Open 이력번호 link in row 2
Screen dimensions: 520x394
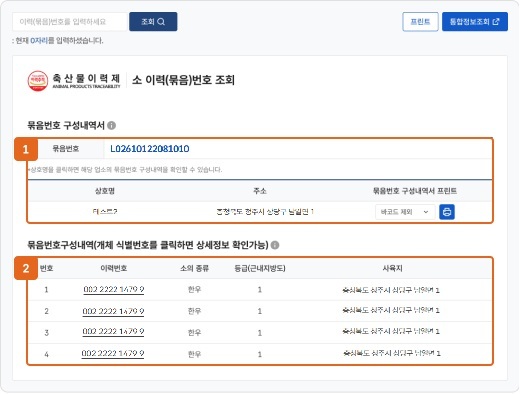113,311
